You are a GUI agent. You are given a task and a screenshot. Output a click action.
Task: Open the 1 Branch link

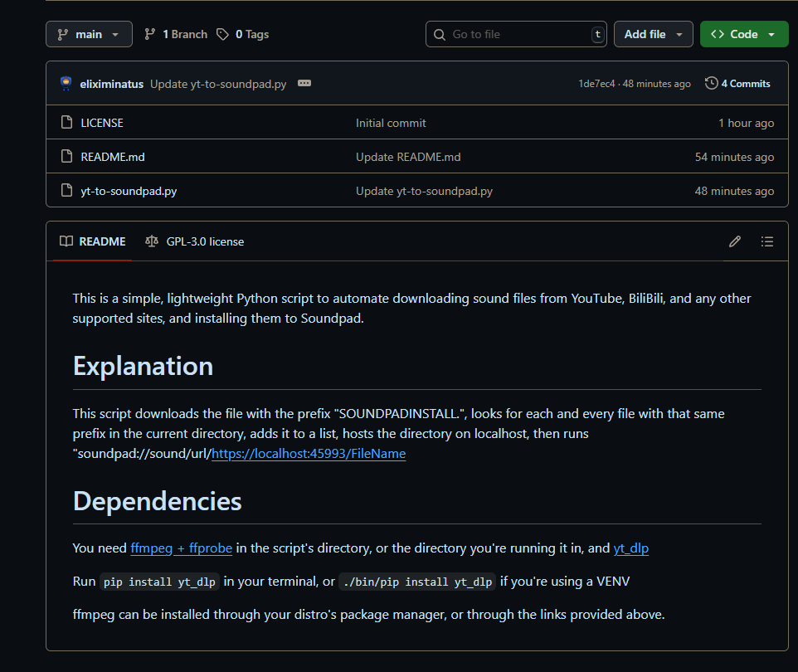click(x=176, y=34)
